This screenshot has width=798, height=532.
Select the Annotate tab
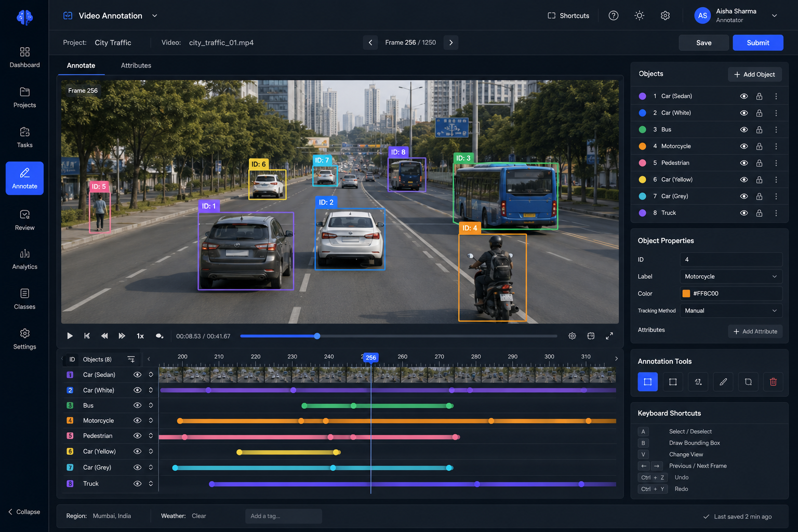coord(81,65)
